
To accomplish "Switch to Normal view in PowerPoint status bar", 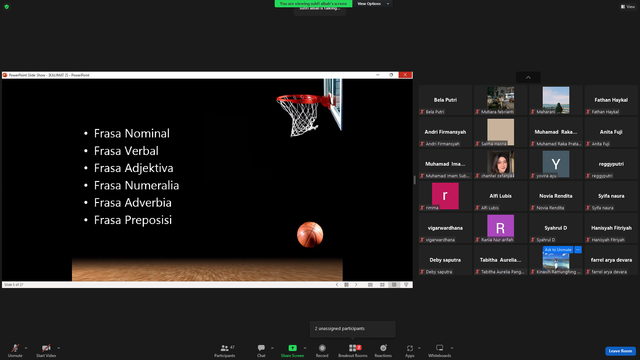I will click(370, 285).
